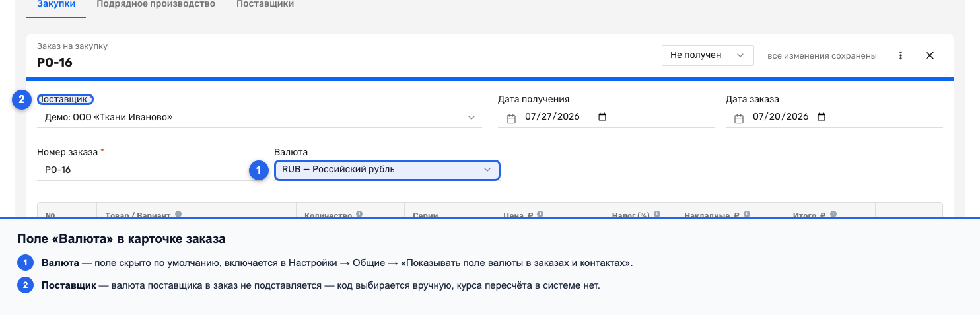Expand supplier dropdown Демо: ООО «Ткани Иваново»
The width and height of the screenshot is (980, 315).
tap(260, 117)
